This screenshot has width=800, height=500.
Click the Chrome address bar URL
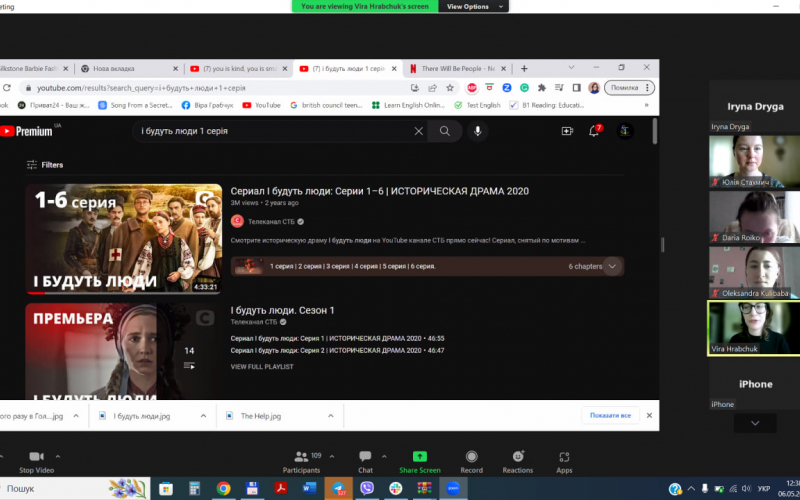(141, 88)
